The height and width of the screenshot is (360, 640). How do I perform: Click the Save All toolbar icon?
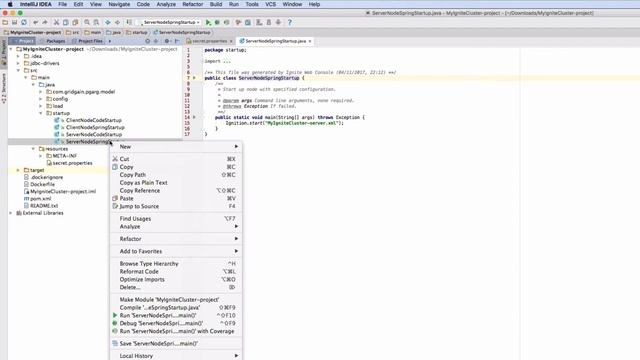pyautogui.click(x=14, y=22)
